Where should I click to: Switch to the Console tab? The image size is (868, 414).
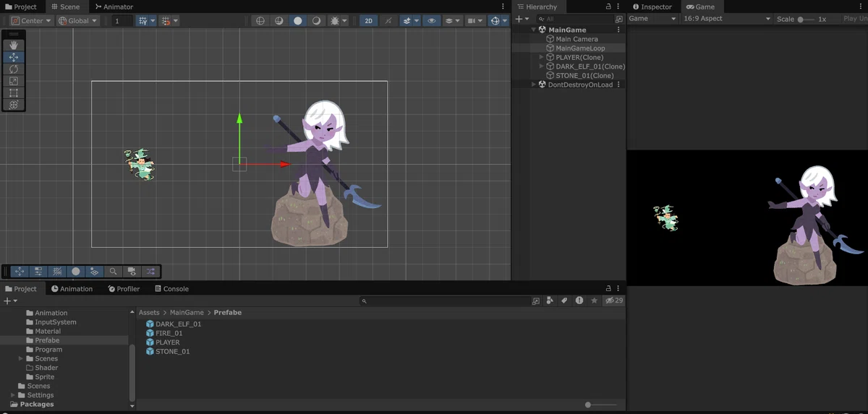coord(171,288)
